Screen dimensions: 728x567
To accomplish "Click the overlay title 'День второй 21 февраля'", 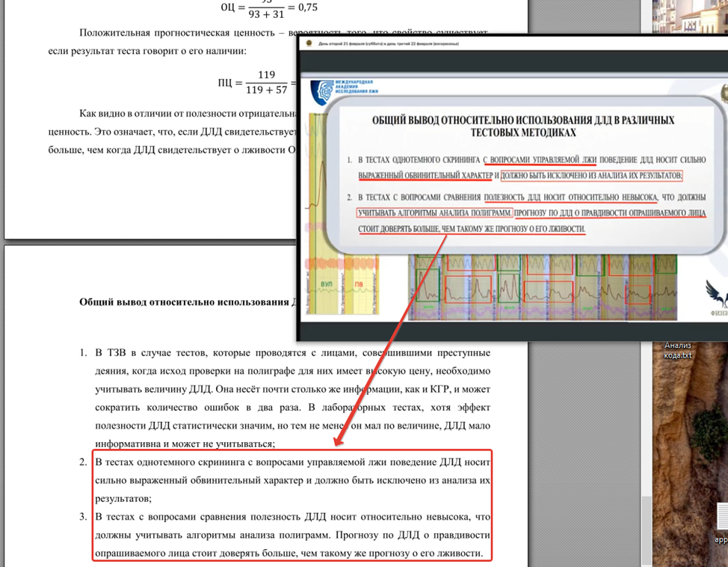I will 389,44.
